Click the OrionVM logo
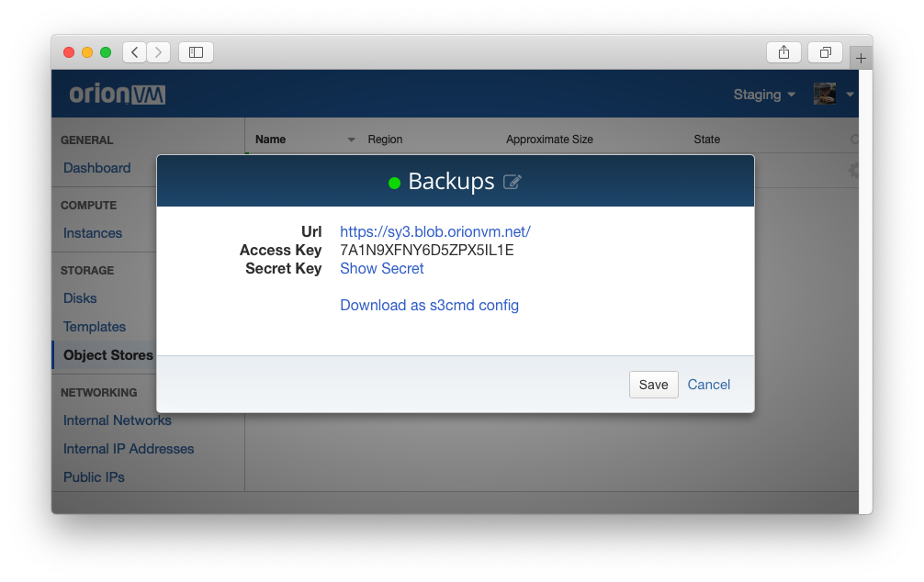The width and height of the screenshot is (924, 582). click(x=118, y=94)
